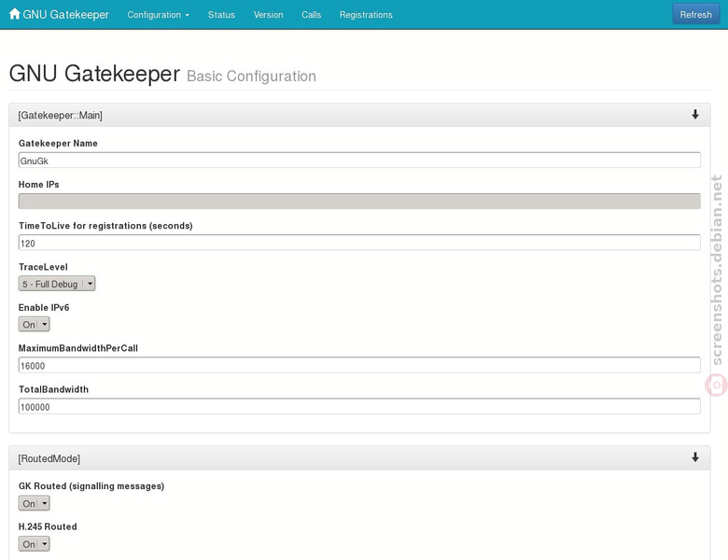Click the Basic Configuration subtitle
The width and height of the screenshot is (728, 560).
coord(251,77)
